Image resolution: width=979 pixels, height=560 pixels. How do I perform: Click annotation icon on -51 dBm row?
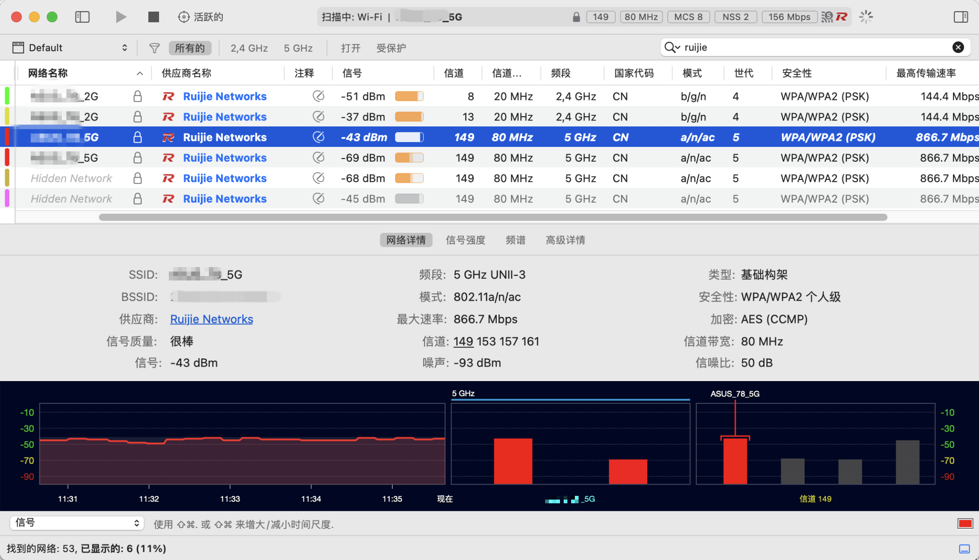click(318, 96)
